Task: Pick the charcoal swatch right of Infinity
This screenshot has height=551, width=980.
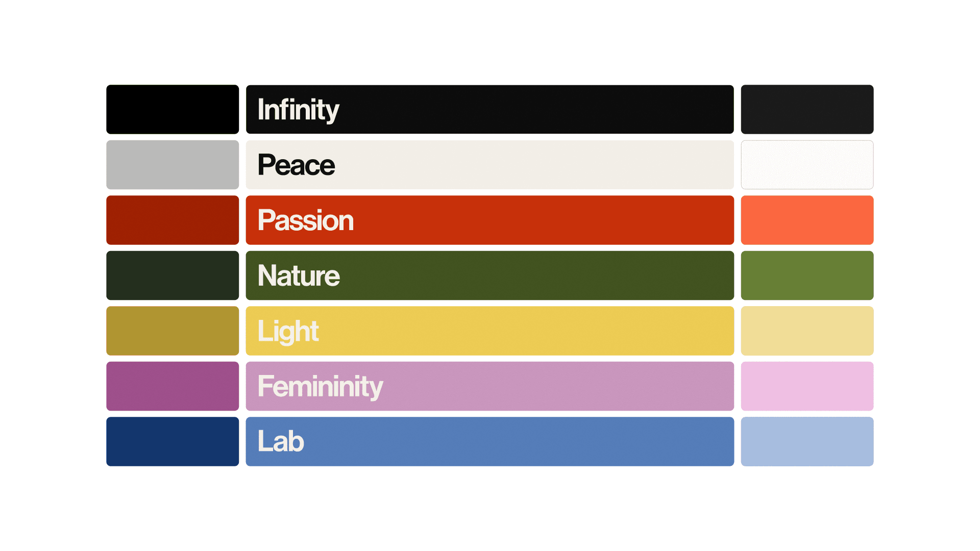Action: coord(807,109)
